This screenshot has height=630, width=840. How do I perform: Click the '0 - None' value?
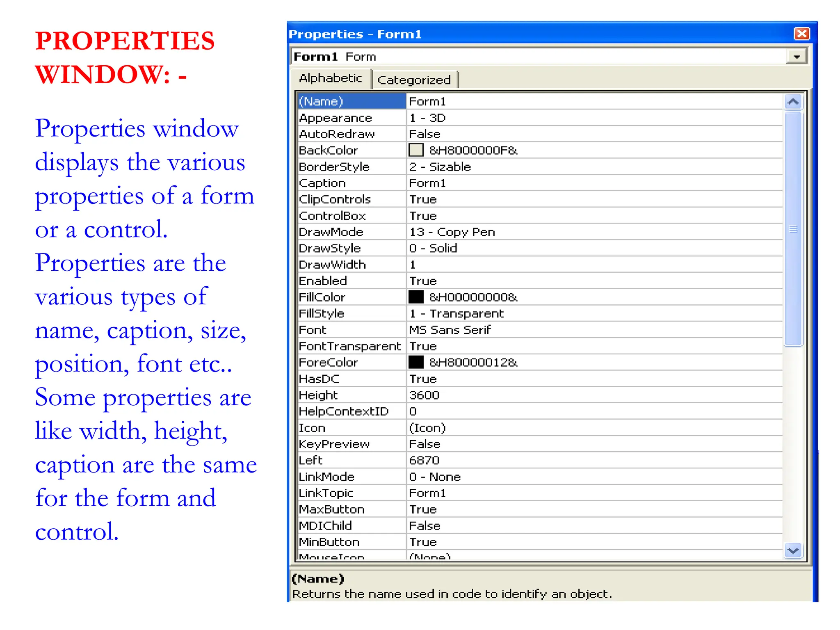[x=594, y=477]
